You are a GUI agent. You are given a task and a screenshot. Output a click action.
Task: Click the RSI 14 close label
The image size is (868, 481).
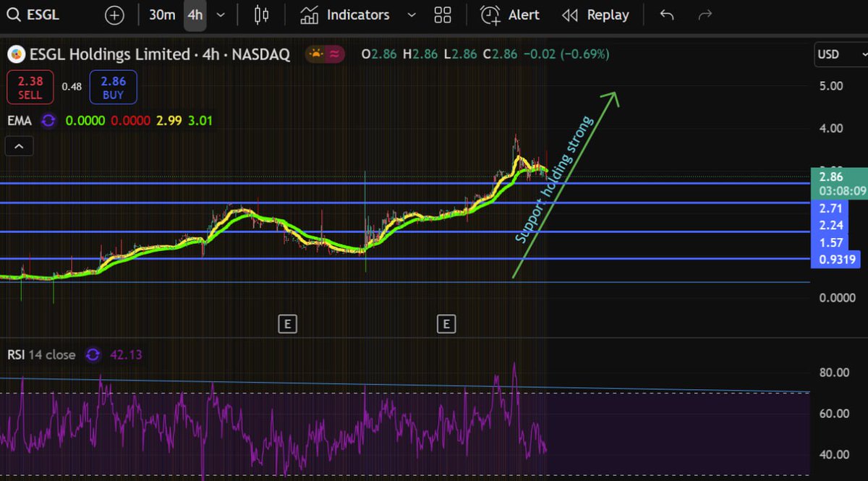(x=41, y=354)
